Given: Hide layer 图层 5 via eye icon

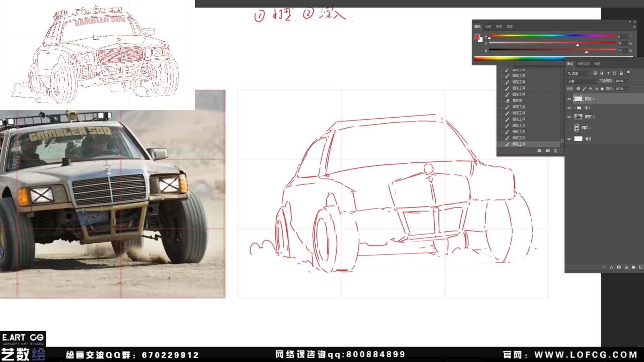Looking at the screenshot, I should tap(569, 99).
